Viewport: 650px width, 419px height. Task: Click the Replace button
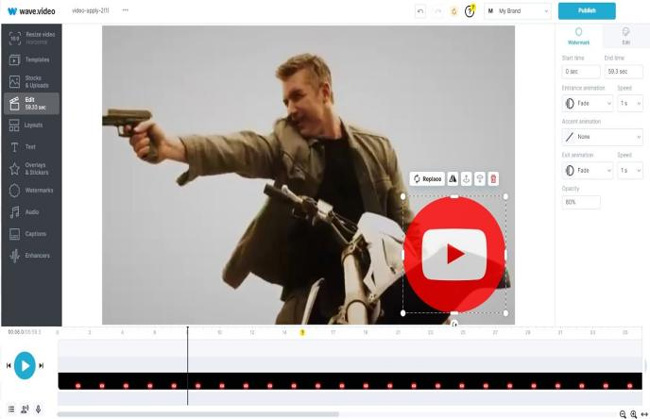[x=427, y=179]
